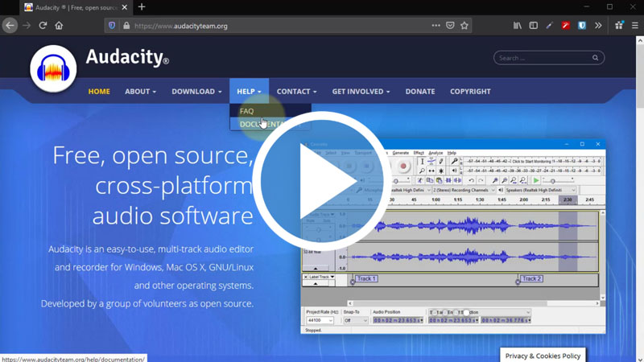Go to the browser Home page icon
This screenshot has height=362, width=644.
(59, 26)
